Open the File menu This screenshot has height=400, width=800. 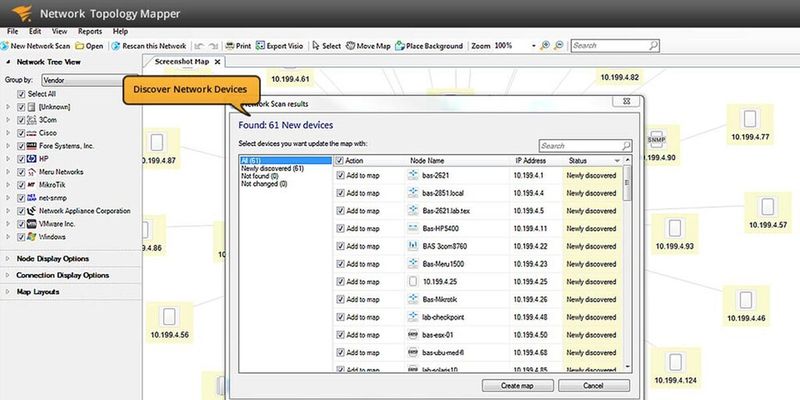[x=13, y=32]
